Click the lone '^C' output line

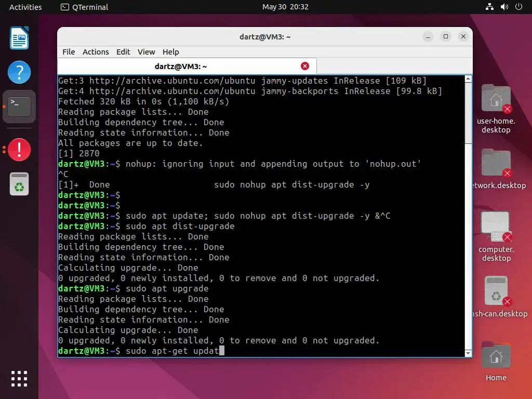tap(63, 175)
